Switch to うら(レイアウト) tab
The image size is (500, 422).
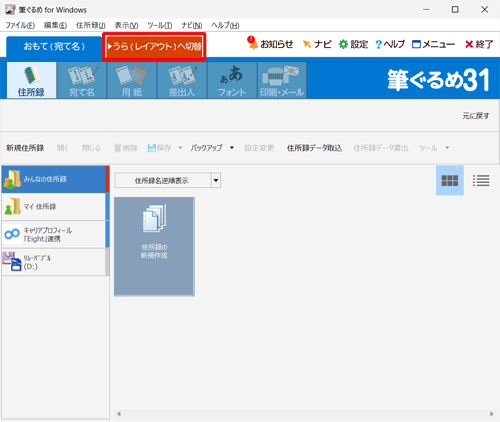pyautogui.click(x=154, y=46)
